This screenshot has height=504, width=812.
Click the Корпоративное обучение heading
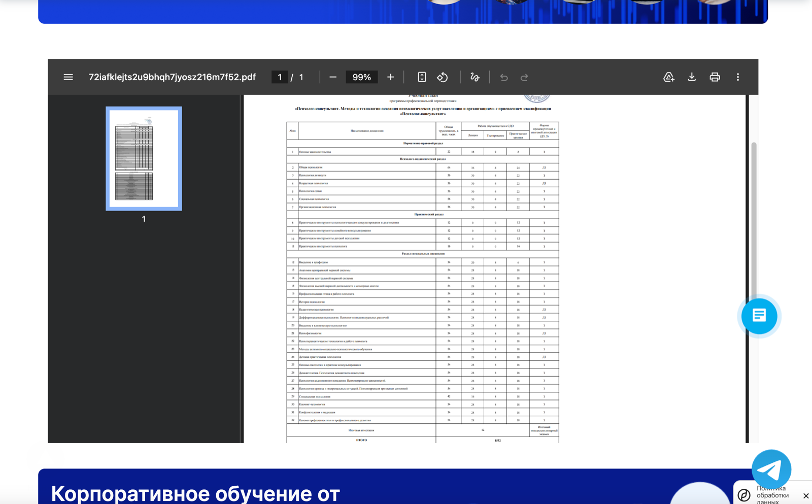pyautogui.click(x=195, y=493)
